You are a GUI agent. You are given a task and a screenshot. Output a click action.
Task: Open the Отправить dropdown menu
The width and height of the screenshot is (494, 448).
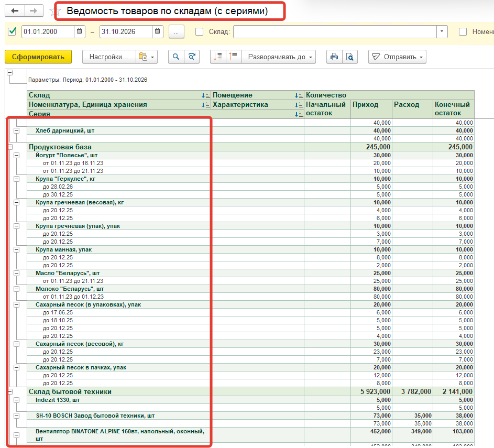pyautogui.click(x=397, y=57)
